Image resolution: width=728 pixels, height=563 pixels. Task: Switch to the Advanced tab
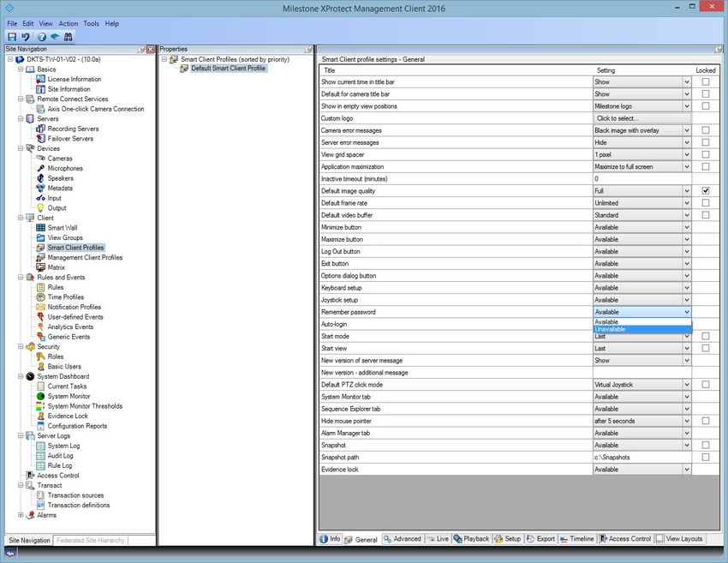click(402, 539)
